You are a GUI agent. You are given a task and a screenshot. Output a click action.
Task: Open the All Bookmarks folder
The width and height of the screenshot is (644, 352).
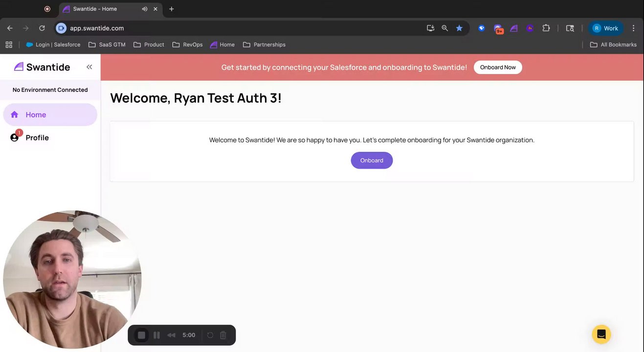(x=613, y=44)
